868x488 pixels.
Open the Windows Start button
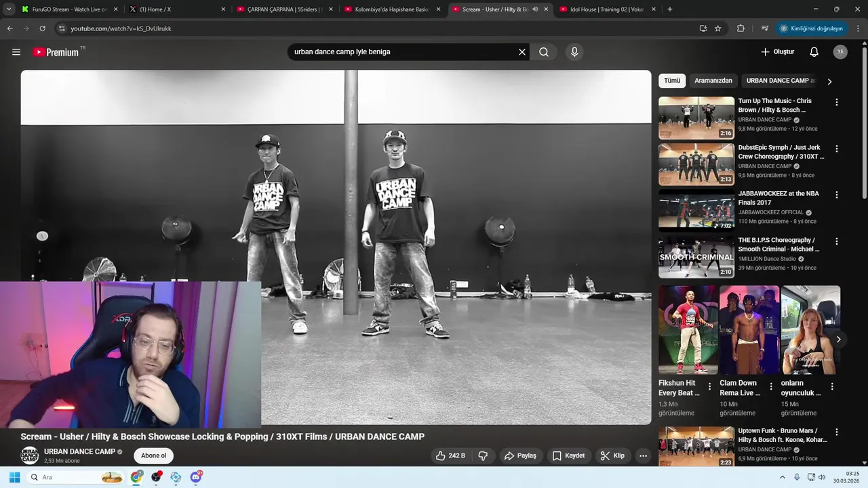[x=14, y=477]
